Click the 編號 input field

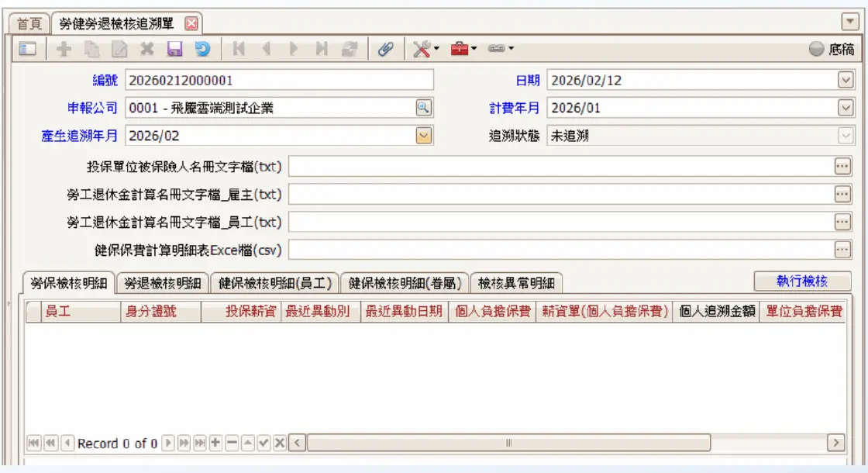[x=279, y=80]
